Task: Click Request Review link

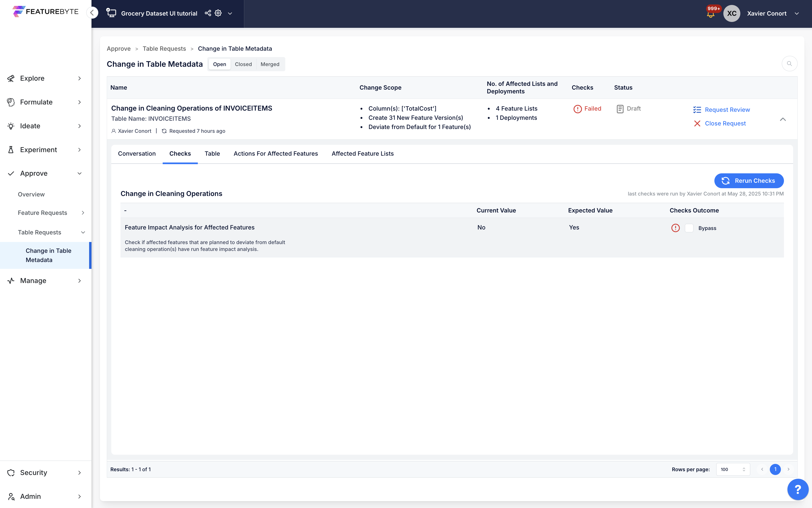Action: click(727, 109)
